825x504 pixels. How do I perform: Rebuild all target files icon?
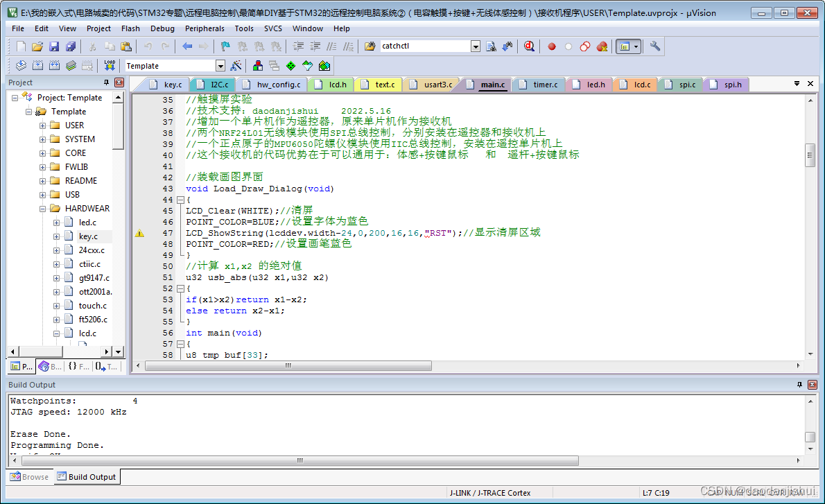[x=54, y=66]
